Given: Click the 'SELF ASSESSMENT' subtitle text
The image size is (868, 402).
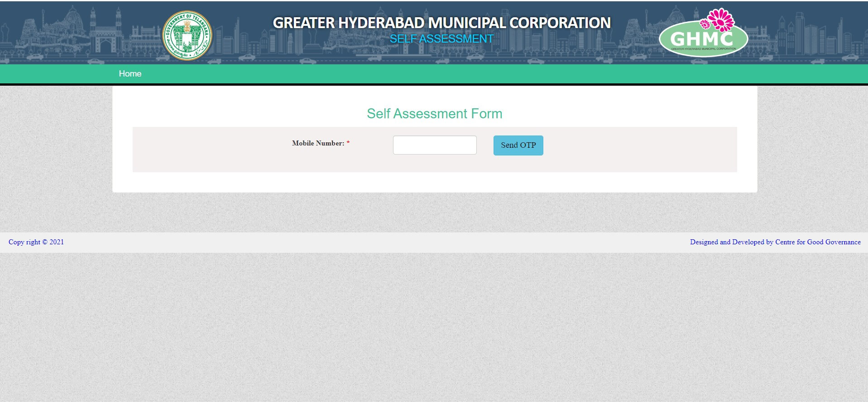Looking at the screenshot, I should [x=441, y=39].
